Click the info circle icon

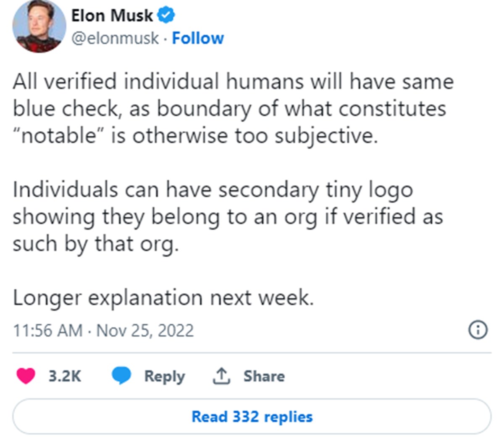click(478, 330)
